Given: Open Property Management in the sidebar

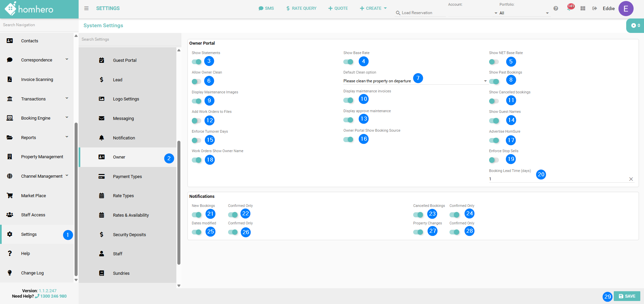Looking at the screenshot, I should pos(42,157).
